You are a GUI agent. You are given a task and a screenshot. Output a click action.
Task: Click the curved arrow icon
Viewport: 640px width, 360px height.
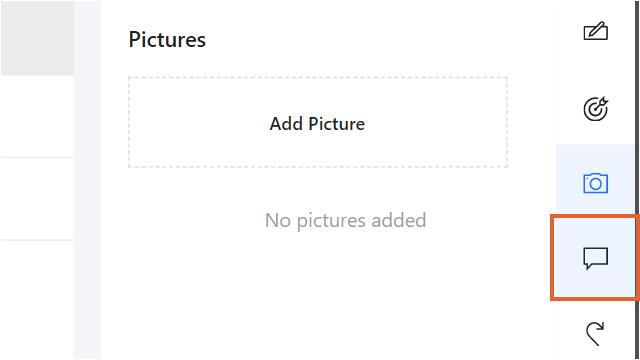(595, 333)
